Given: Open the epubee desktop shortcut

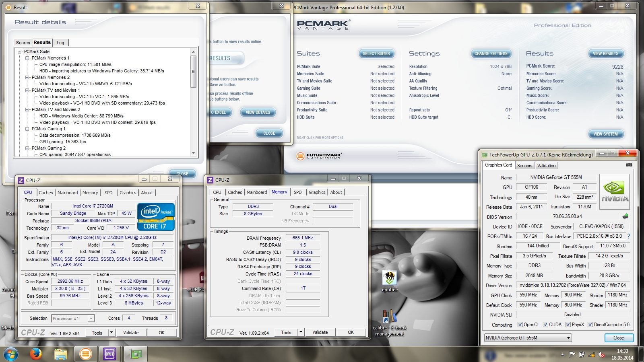Looking at the screenshot, I should coord(390,282).
